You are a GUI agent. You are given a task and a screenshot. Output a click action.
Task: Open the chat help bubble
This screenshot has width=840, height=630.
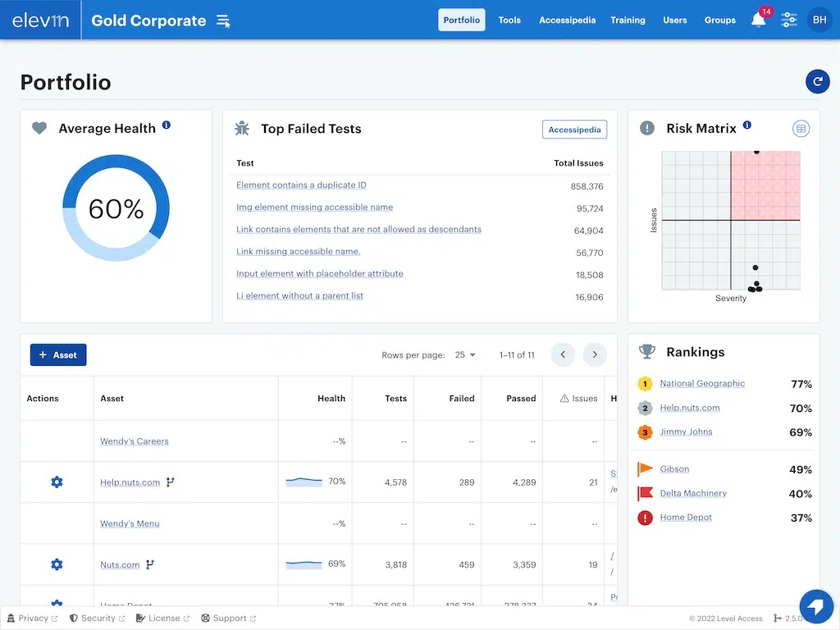coord(817,607)
